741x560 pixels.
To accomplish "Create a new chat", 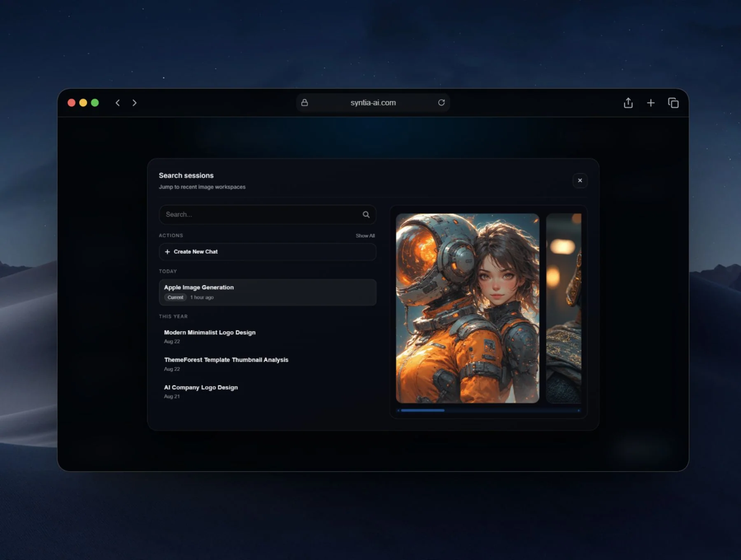I will click(268, 252).
